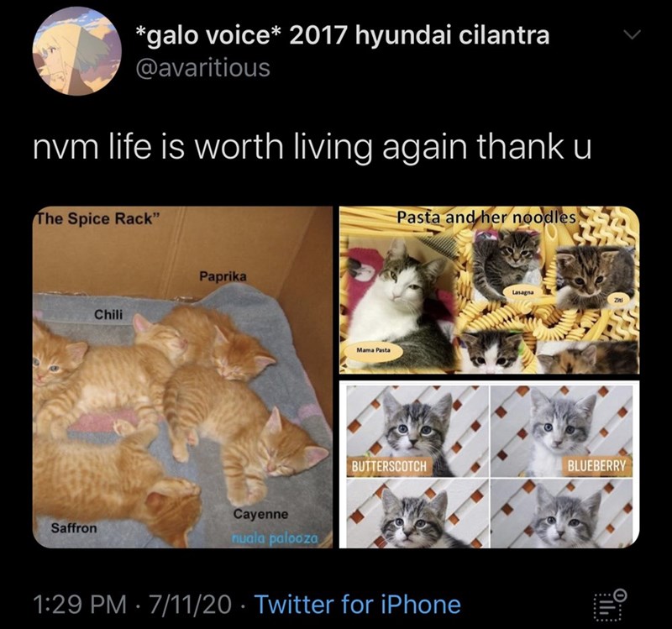Click the Chili label in the photo

tap(108, 314)
